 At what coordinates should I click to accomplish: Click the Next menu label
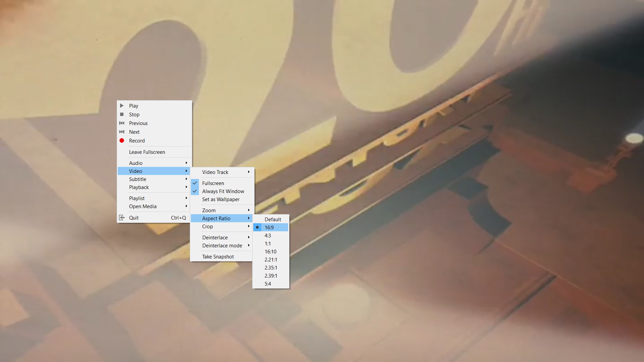pos(134,132)
